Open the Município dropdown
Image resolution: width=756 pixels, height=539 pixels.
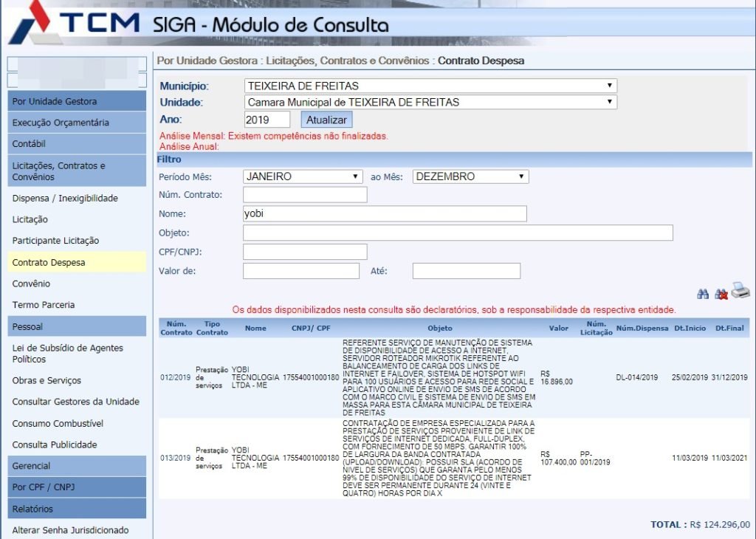coord(430,86)
